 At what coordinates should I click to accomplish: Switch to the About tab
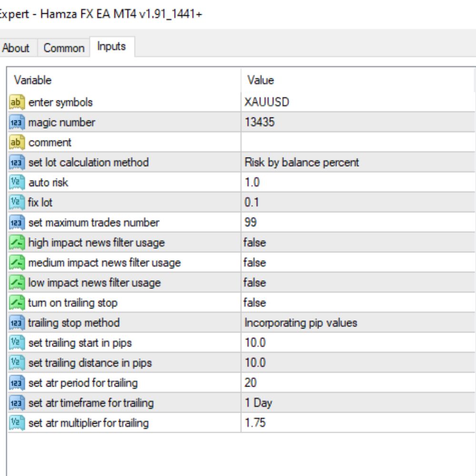click(16, 48)
